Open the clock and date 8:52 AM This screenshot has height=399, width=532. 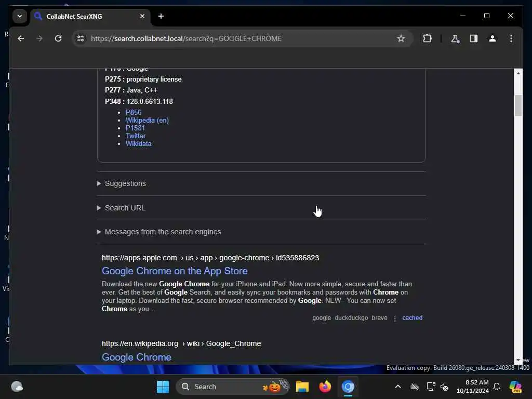point(472,387)
